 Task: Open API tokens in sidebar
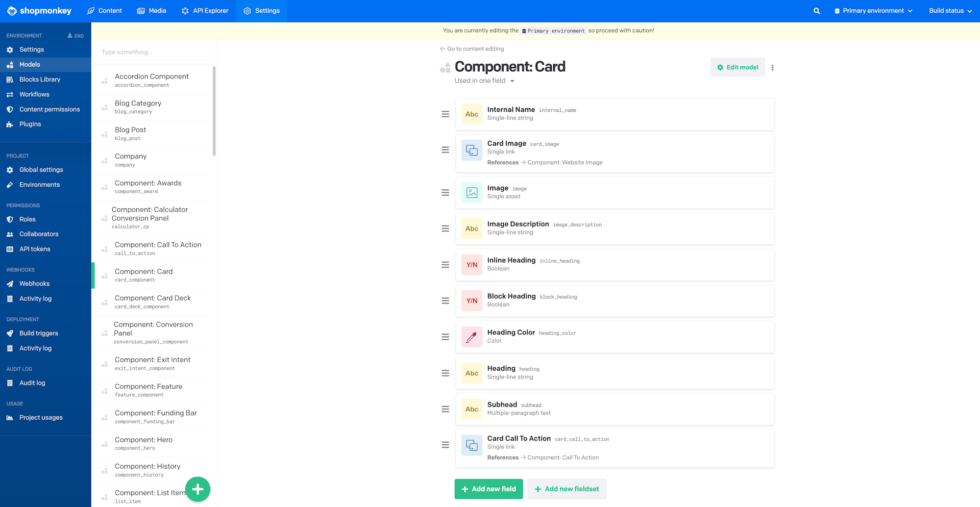coord(46,249)
